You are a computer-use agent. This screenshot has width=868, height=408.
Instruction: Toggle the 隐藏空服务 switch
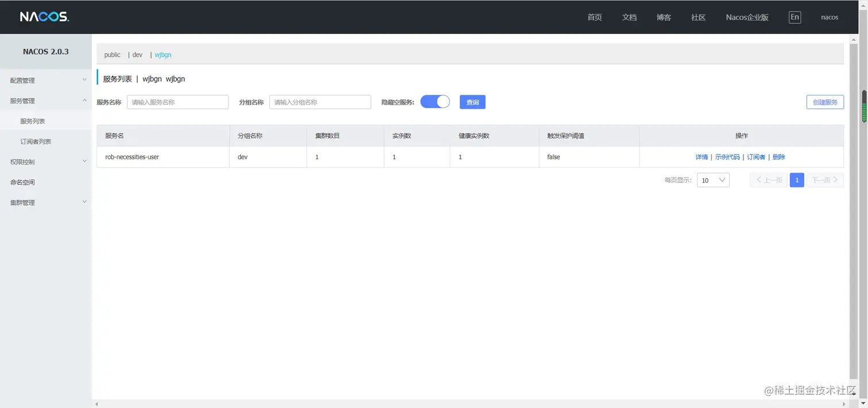435,102
